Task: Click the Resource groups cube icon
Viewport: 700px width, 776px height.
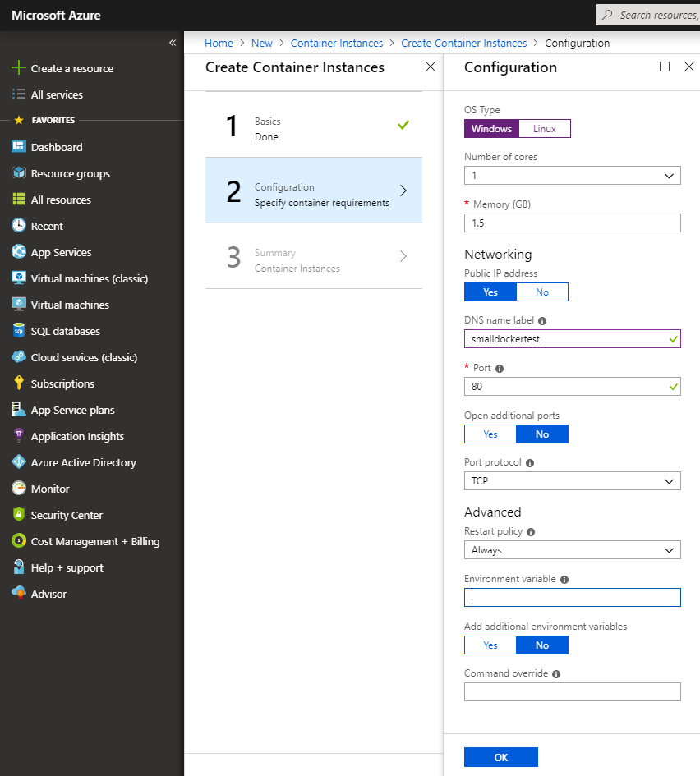Action: tap(18, 172)
